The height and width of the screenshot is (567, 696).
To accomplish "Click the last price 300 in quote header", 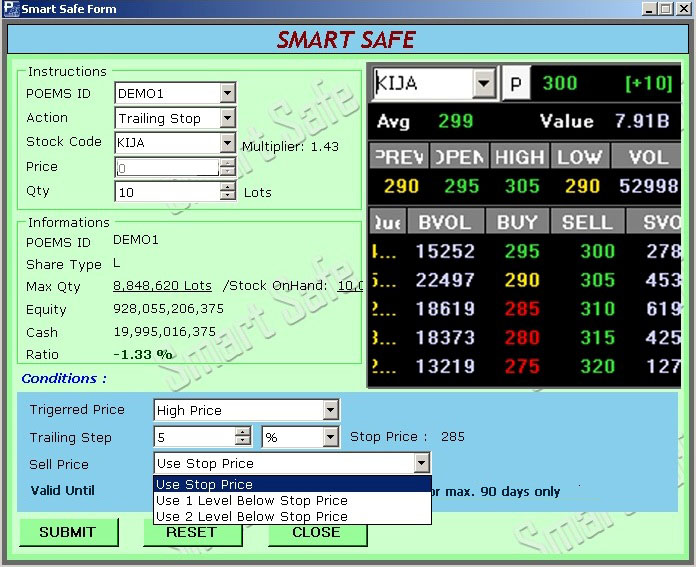I will 560,83.
